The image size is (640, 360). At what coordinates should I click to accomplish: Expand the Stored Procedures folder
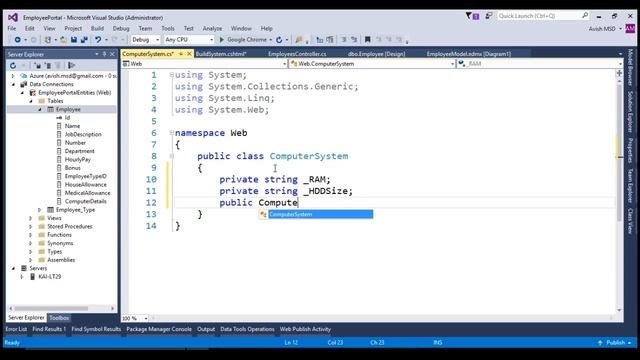[x=31, y=227]
